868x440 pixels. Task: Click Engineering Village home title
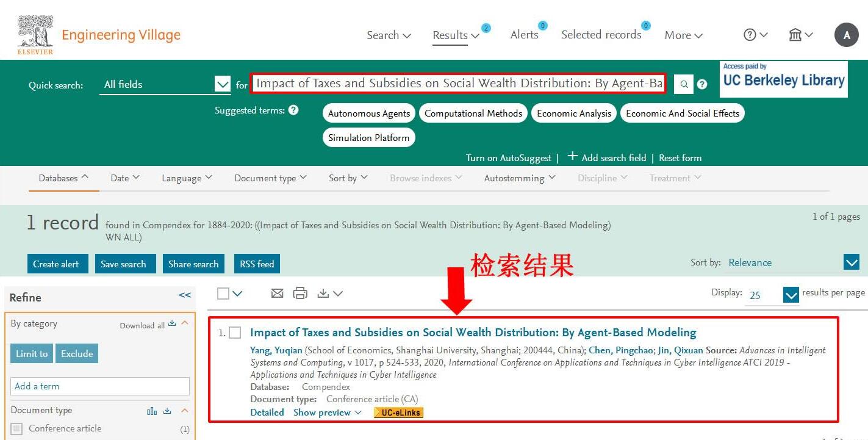(121, 35)
